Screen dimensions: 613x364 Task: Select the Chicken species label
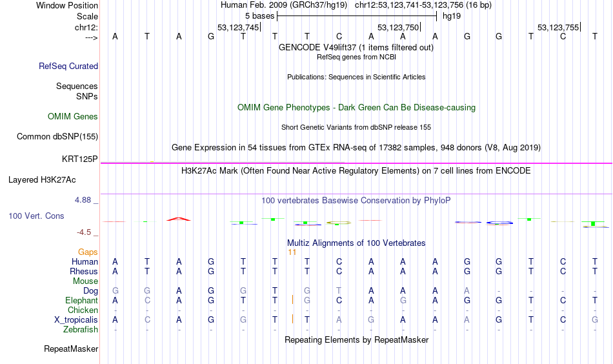(x=83, y=310)
